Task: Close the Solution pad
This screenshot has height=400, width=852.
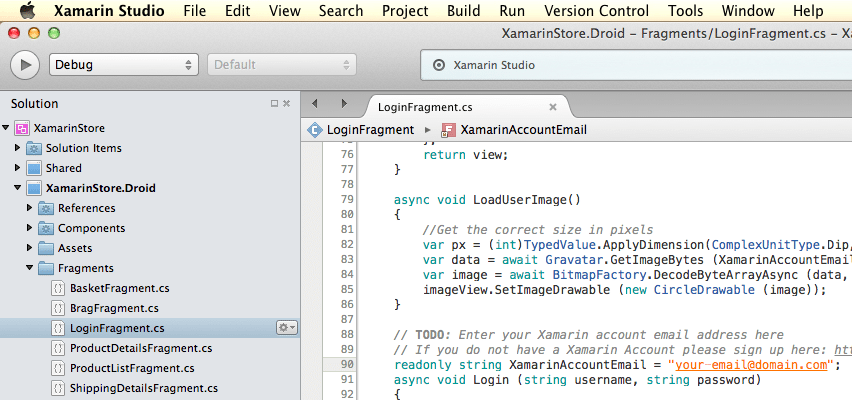Action: 286,103
